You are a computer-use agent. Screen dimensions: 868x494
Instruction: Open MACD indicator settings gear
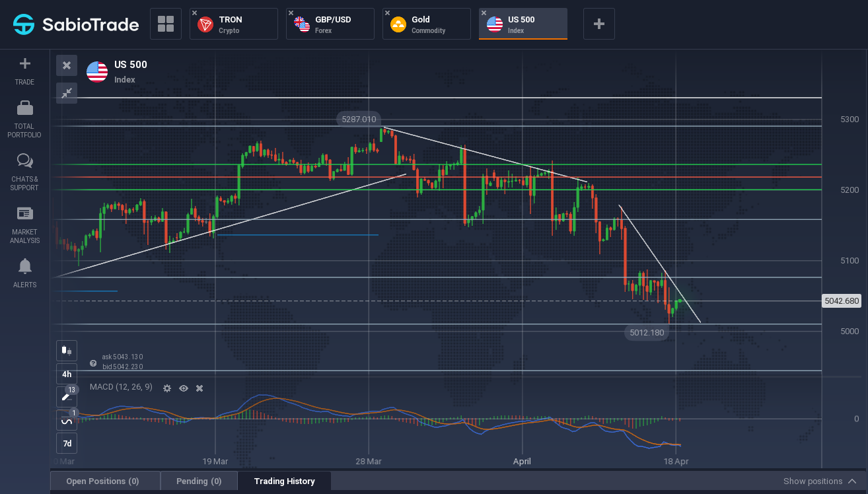pyautogui.click(x=167, y=388)
